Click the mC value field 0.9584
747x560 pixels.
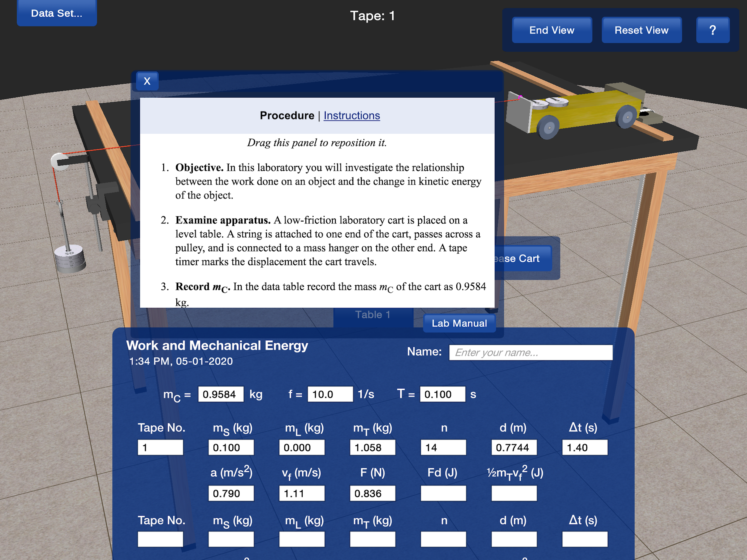[221, 394]
